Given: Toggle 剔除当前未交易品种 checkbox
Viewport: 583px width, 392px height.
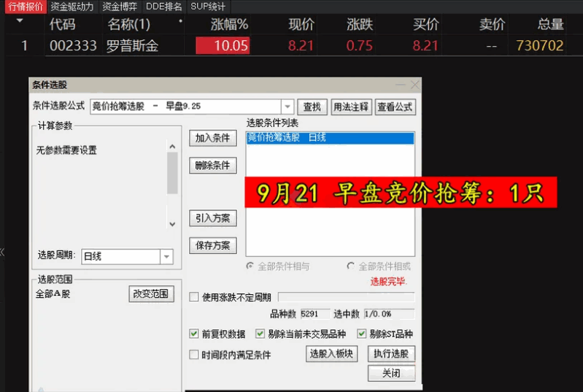Looking at the screenshot, I should click(x=260, y=334).
